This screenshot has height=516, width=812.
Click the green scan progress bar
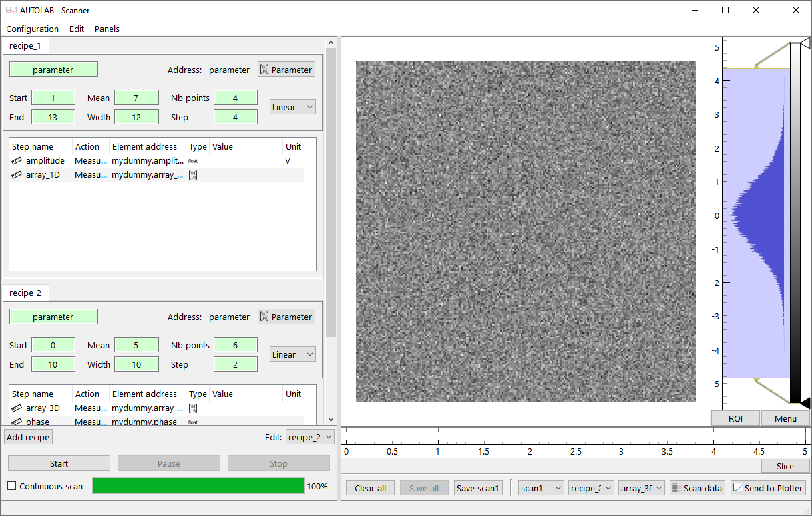coord(198,486)
